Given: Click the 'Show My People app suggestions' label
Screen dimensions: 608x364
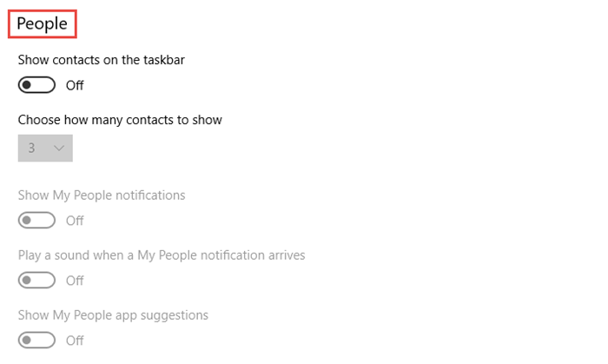Looking at the screenshot, I should [x=113, y=314].
